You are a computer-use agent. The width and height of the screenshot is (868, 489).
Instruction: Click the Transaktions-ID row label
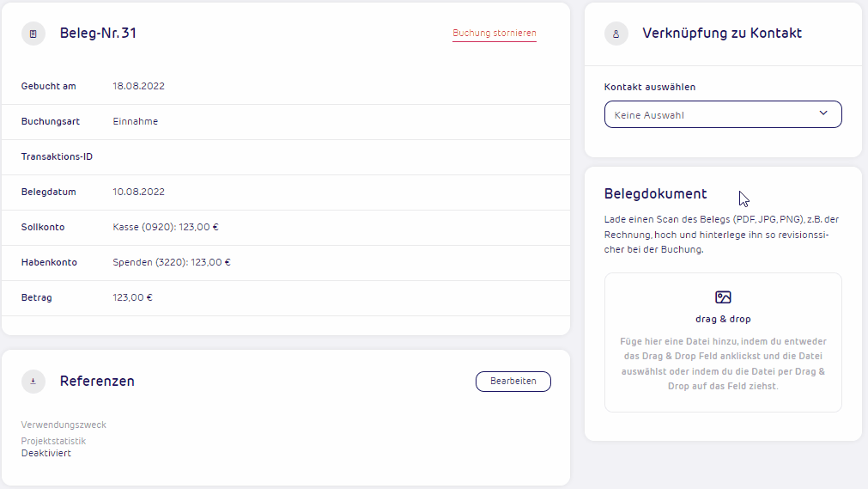pos(57,157)
